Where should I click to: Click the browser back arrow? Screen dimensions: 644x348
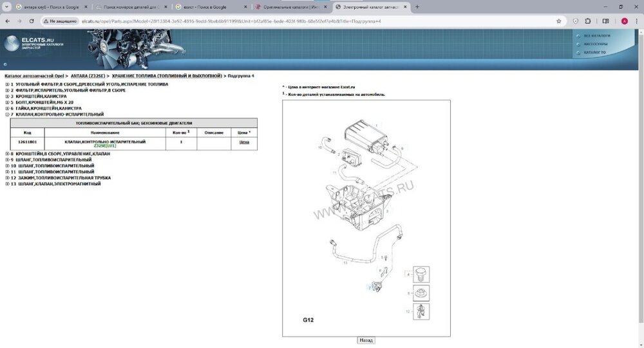click(x=7, y=21)
